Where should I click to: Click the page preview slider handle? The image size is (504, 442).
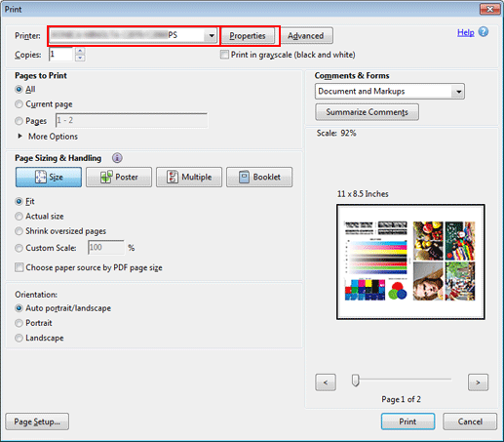coord(356,381)
